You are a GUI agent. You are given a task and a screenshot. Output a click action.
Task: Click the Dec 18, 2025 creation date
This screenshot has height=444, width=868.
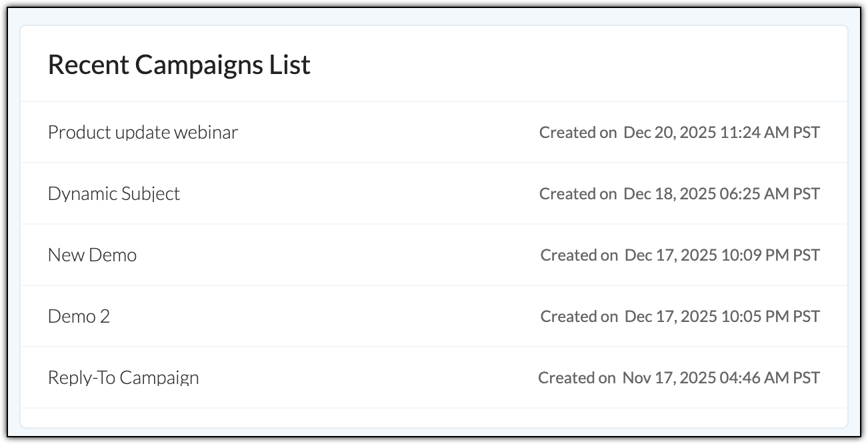click(x=669, y=194)
